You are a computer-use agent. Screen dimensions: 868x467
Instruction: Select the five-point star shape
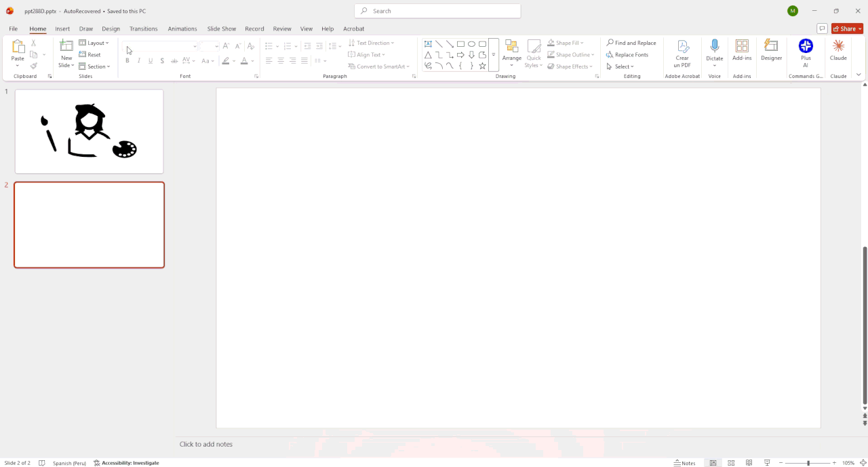(x=482, y=66)
